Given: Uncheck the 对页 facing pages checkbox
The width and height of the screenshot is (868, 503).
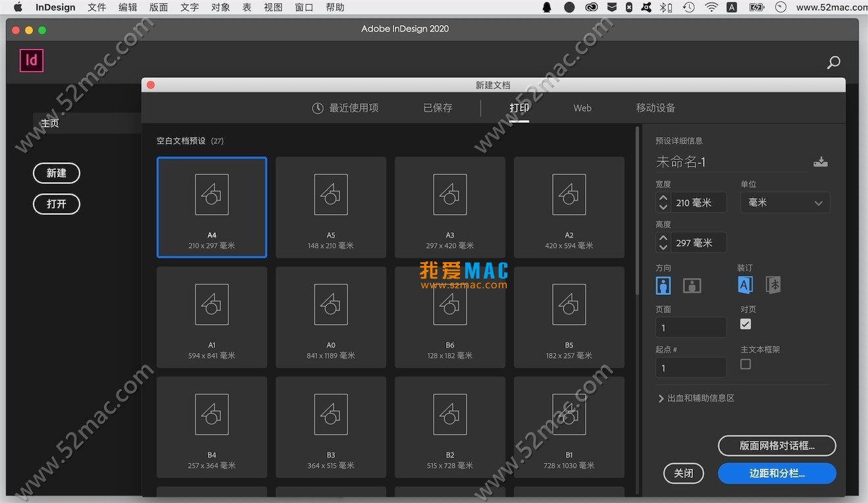Looking at the screenshot, I should pyautogui.click(x=746, y=324).
